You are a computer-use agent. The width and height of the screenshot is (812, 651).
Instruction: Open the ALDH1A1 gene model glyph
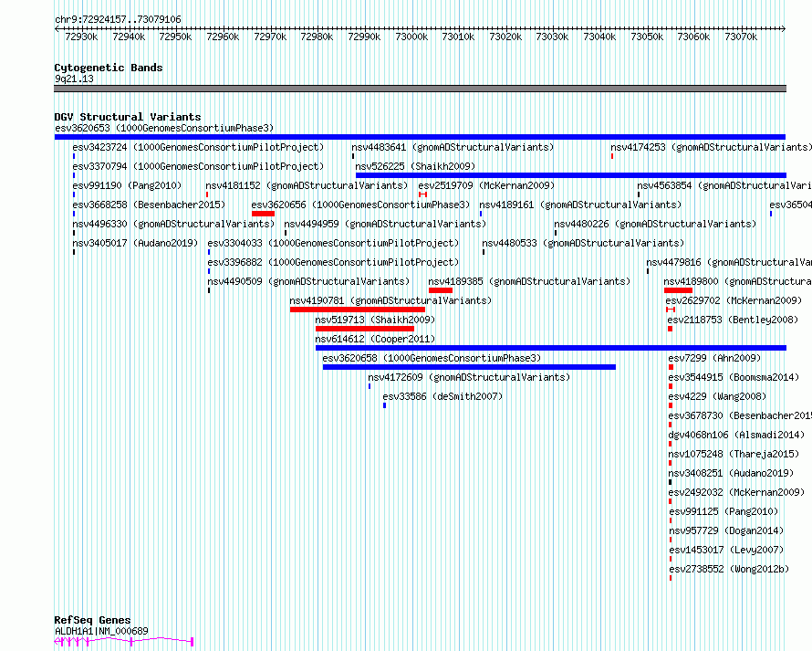124,642
